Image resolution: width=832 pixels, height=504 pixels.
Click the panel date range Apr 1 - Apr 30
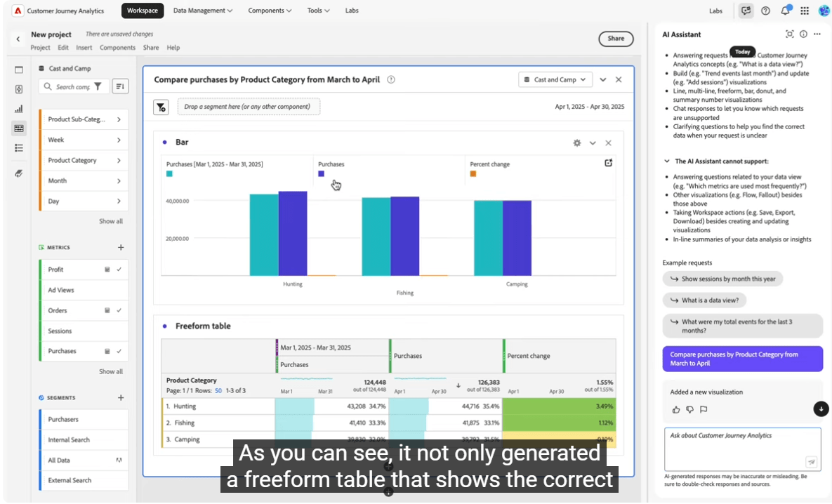pyautogui.click(x=590, y=107)
